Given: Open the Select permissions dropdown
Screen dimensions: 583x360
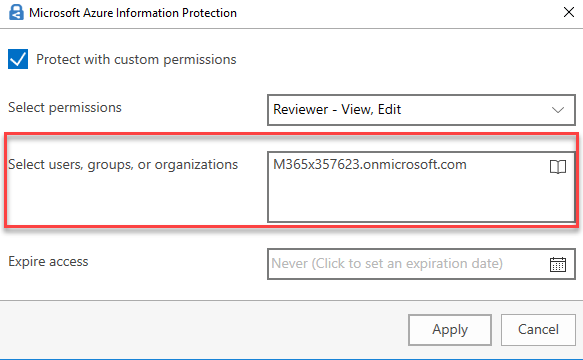Looking at the screenshot, I should (421, 110).
